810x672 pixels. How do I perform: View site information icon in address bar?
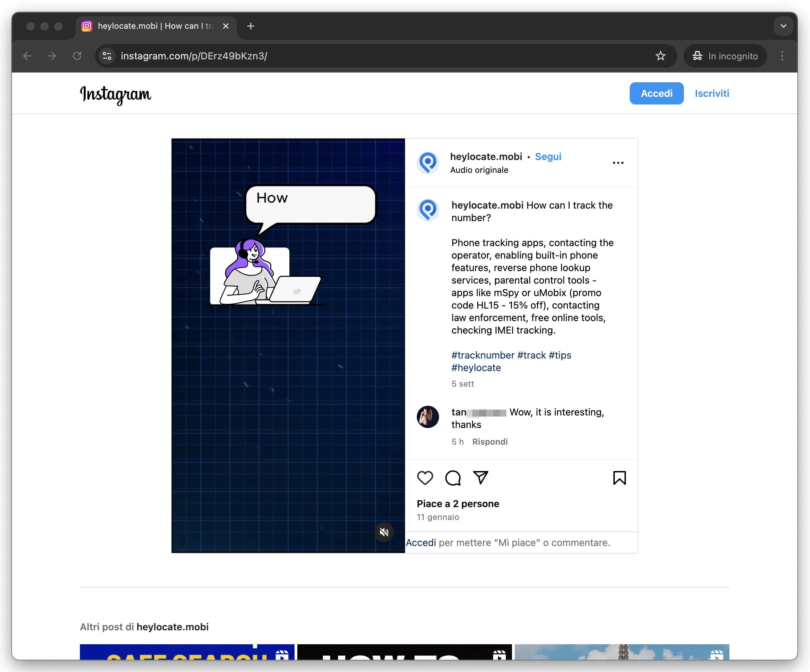coord(107,56)
